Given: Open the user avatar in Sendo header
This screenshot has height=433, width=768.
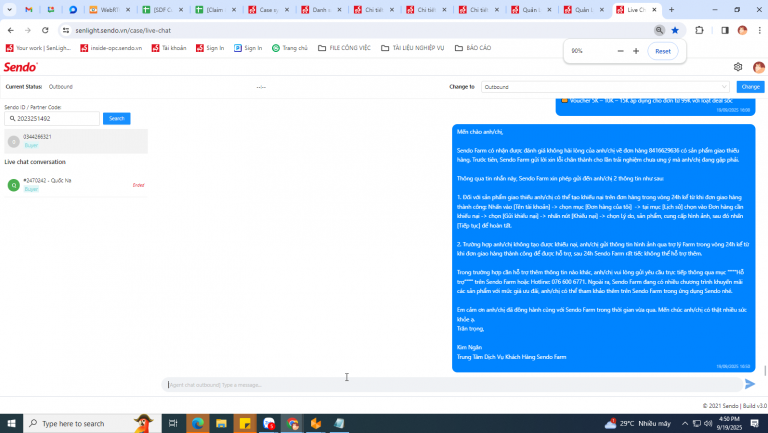Looking at the screenshot, I should [758, 67].
